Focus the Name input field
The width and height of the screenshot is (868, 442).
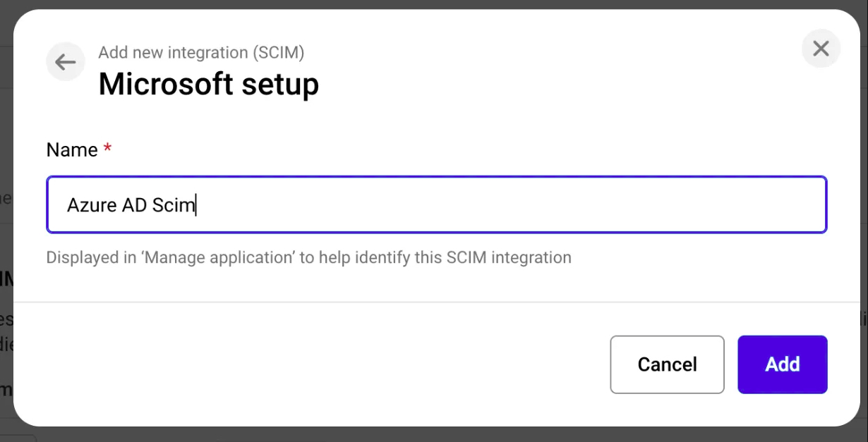point(436,205)
